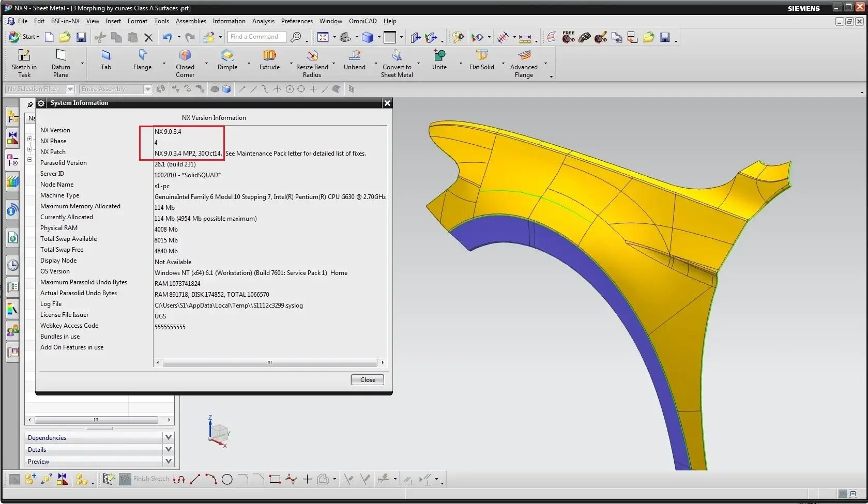Open the Preferences menu
The width and height of the screenshot is (868, 504).
tap(297, 21)
